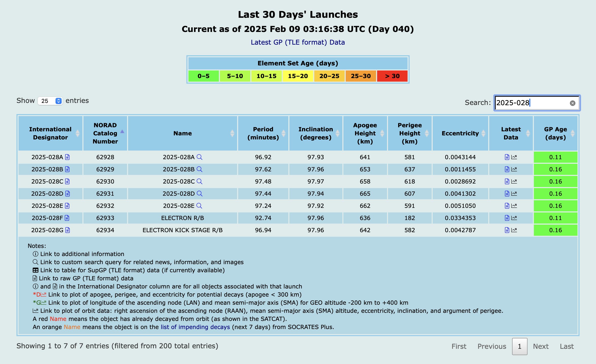
Task: Open Latest Data TLE document icon for 62928
Action: pyautogui.click(x=507, y=157)
